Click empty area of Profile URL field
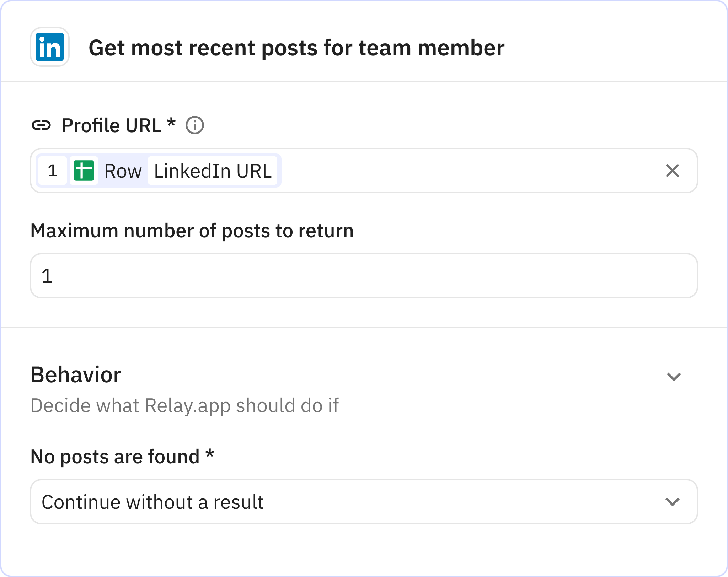 (462, 171)
